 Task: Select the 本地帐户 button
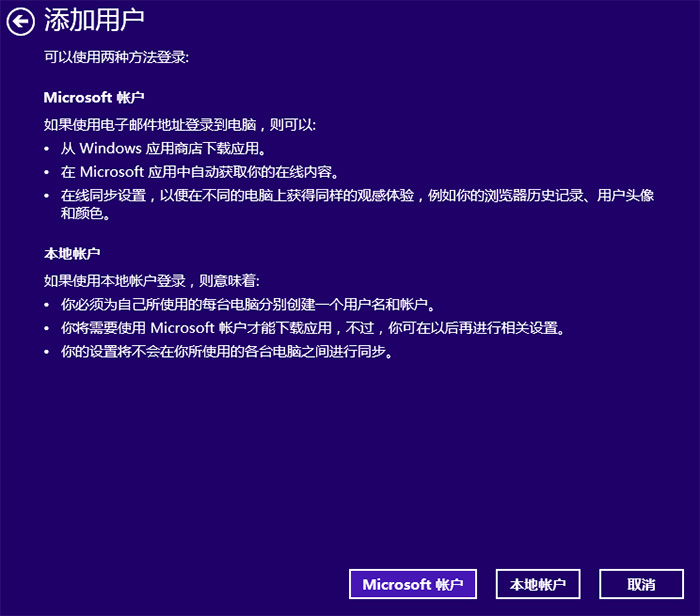(x=538, y=584)
